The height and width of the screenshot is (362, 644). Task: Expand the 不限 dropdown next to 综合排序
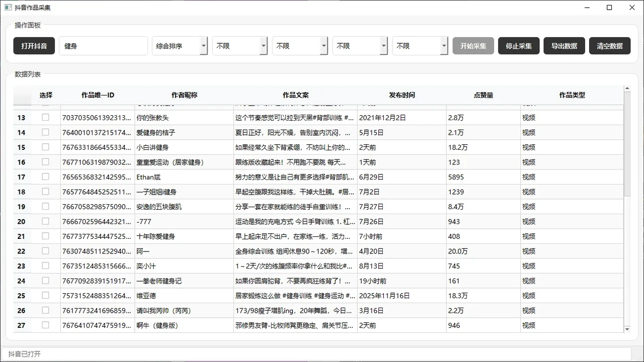(x=239, y=46)
